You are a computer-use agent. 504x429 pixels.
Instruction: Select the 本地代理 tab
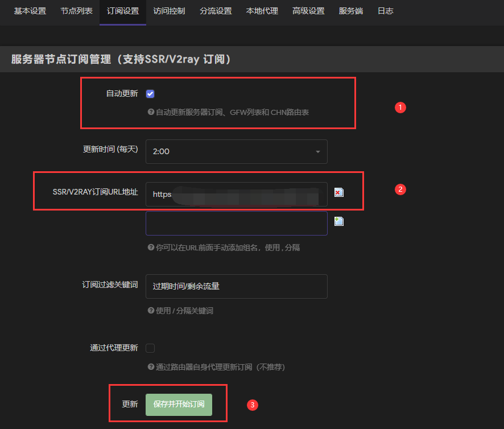click(262, 11)
